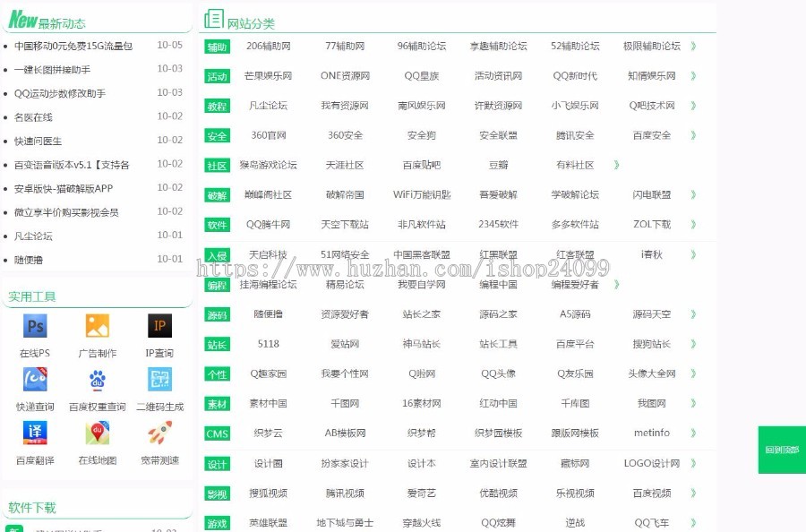Visit the 芒果娱乐网 link

click(x=268, y=75)
